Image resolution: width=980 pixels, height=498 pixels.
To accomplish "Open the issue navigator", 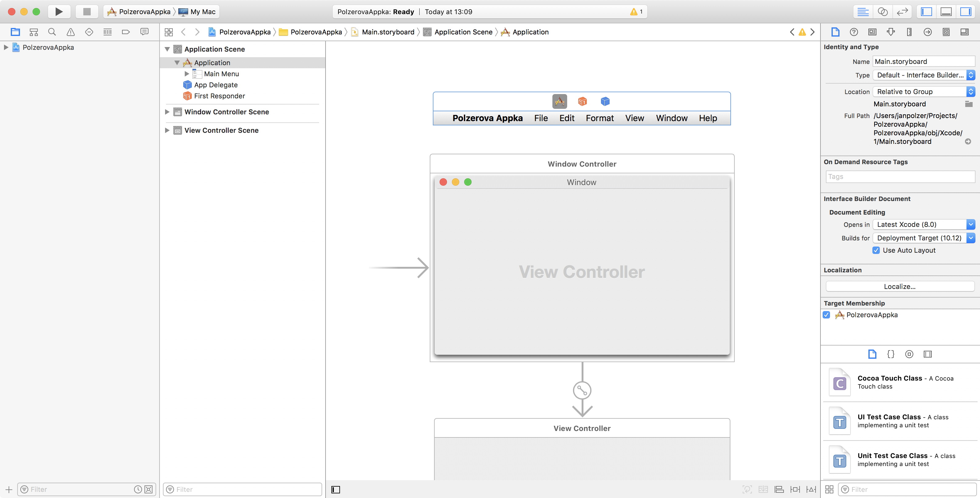I will pyautogui.click(x=71, y=32).
